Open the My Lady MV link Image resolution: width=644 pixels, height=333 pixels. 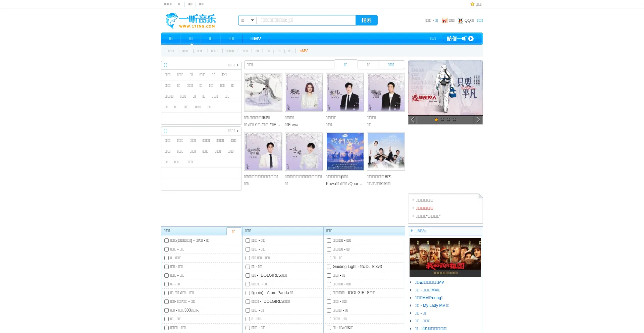432,306
